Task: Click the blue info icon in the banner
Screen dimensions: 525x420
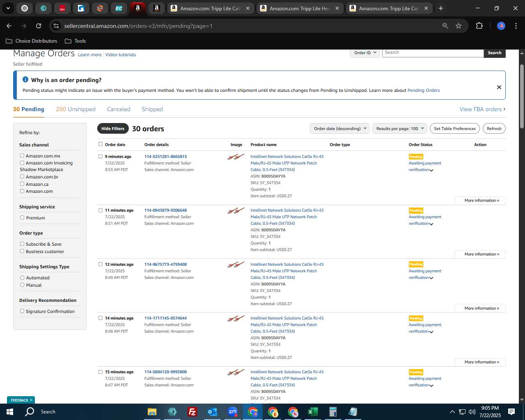Action: [x=25, y=80]
